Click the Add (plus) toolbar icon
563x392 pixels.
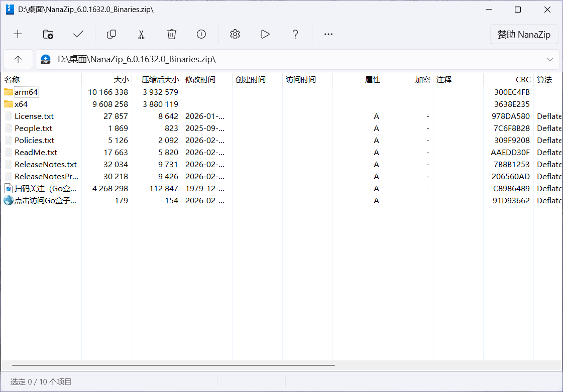click(18, 34)
